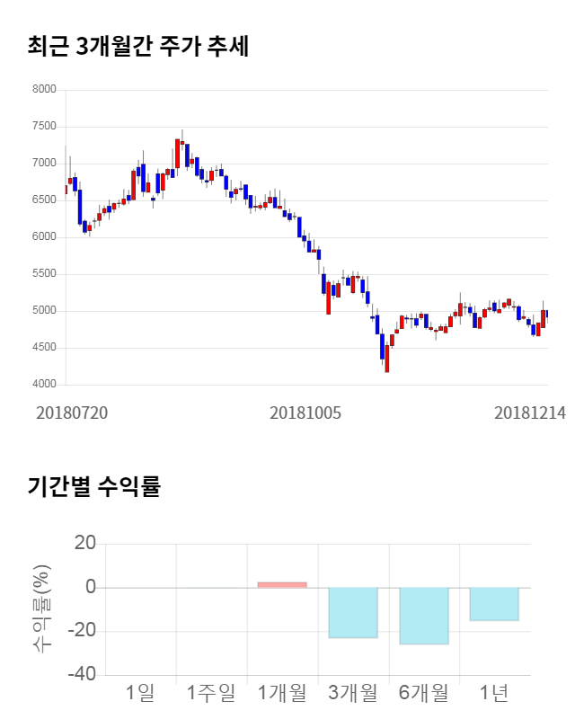Screen dimensions: 575x728
Task: Click the -40 label on return axis
Action: point(82,674)
